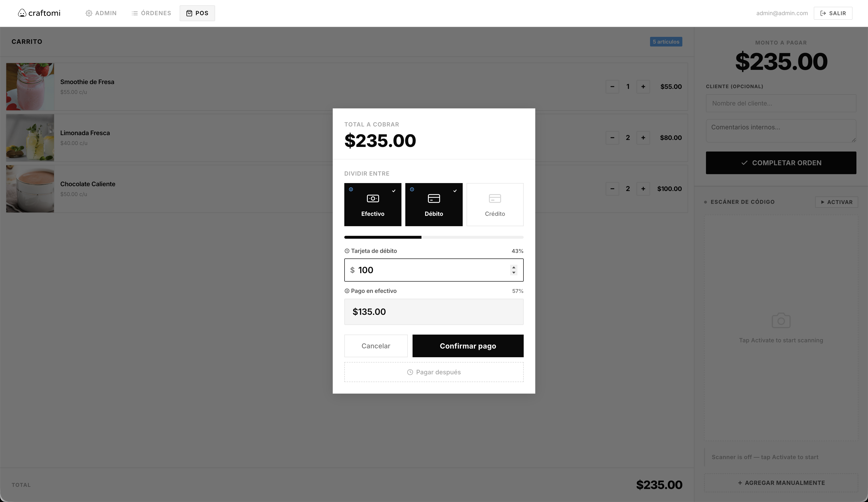868x502 pixels.
Task: Open the ÓRDENES tab
Action: 151,13
